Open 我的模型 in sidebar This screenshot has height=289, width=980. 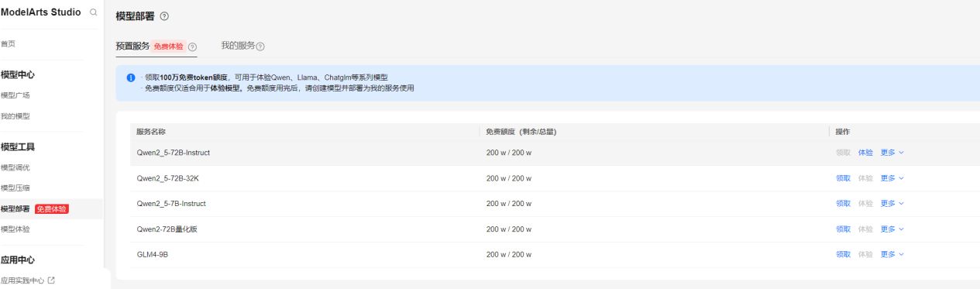(15, 116)
